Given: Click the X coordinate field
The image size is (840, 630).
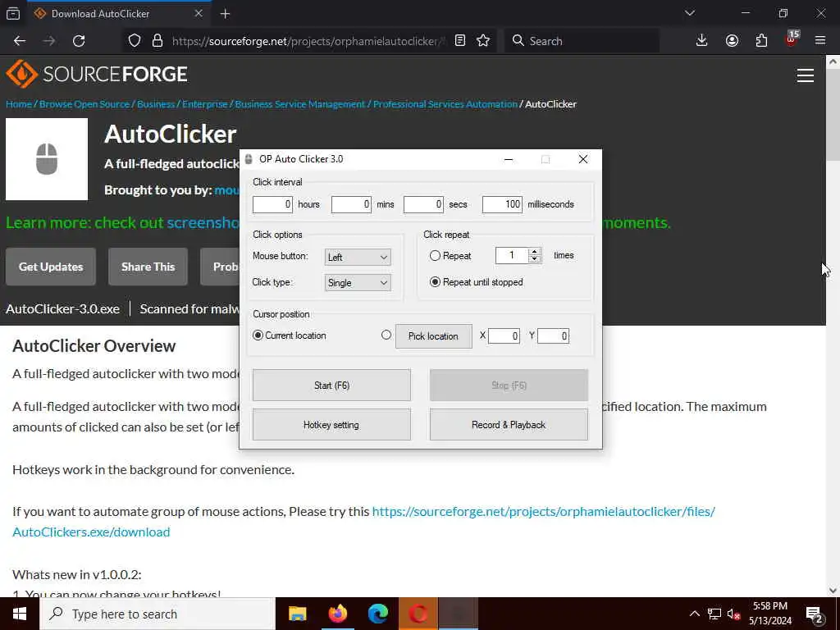Looking at the screenshot, I should tap(504, 336).
